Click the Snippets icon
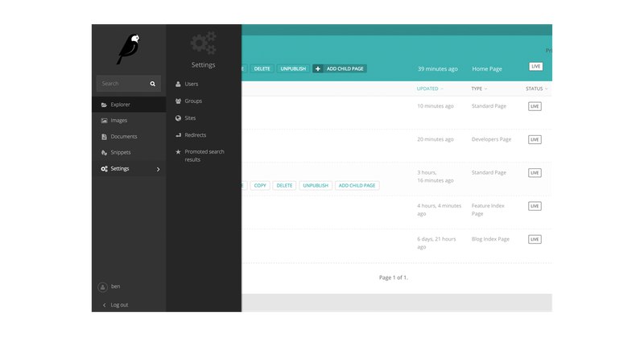 pos(104,153)
